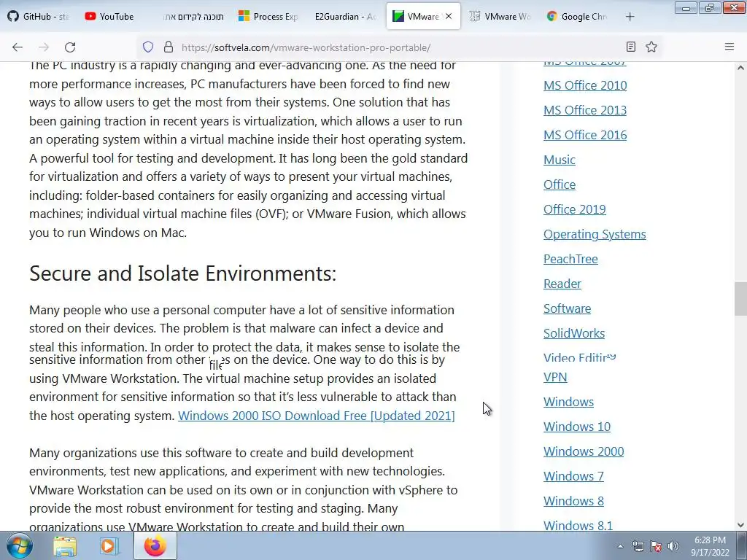Open Office category link

pos(560,184)
